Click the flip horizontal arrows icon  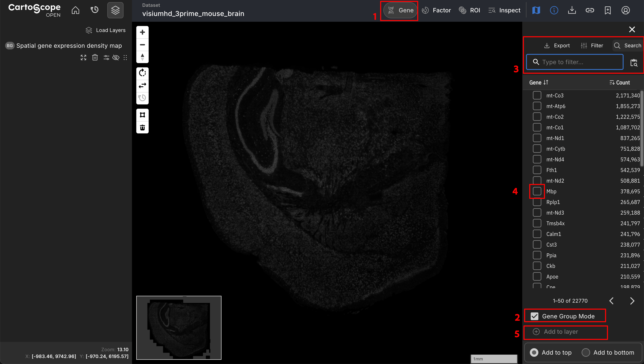point(142,85)
